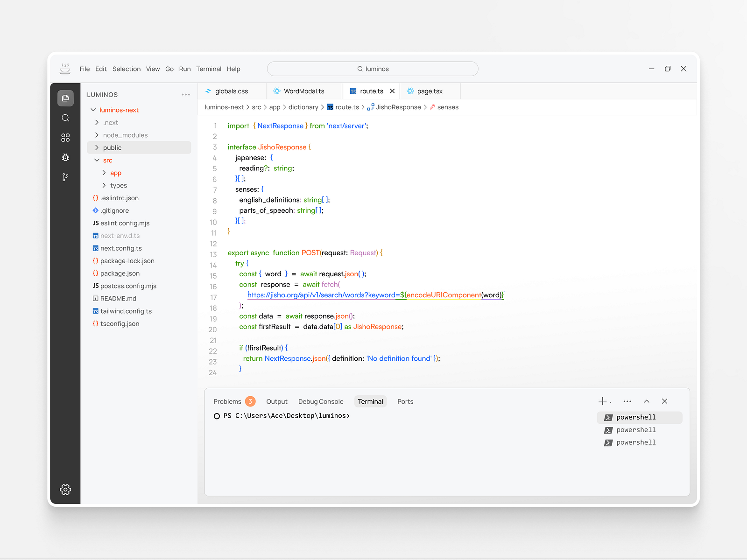This screenshot has width=747, height=560.
Task: Switch to the Output panel view
Action: click(x=276, y=401)
